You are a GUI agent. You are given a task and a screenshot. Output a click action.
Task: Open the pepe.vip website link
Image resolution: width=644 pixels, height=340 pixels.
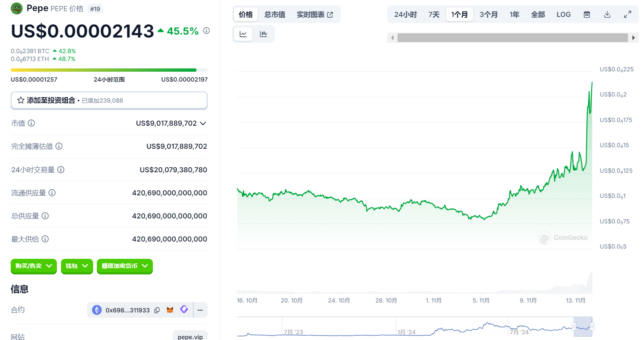point(190,337)
